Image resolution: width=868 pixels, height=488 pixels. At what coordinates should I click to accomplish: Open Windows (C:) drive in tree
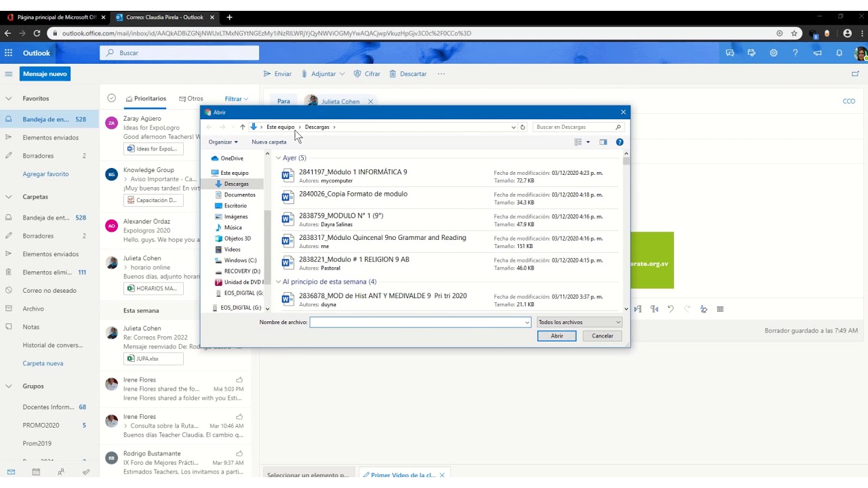pyautogui.click(x=240, y=260)
